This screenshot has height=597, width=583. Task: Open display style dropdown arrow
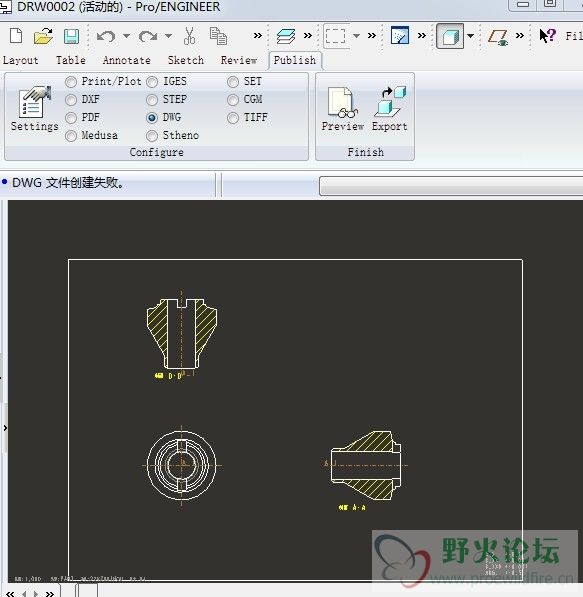point(471,36)
